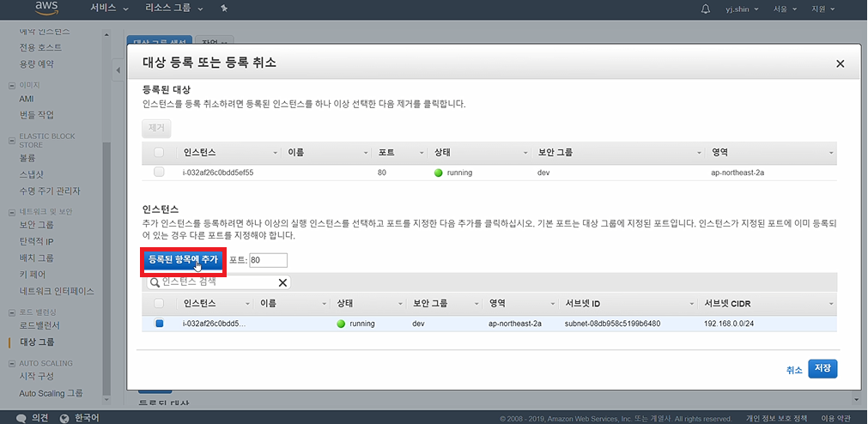868x424 pixels.
Task: Collapse the ELASTIC BLOCK STORE section
Action: pyautogui.click(x=12, y=141)
